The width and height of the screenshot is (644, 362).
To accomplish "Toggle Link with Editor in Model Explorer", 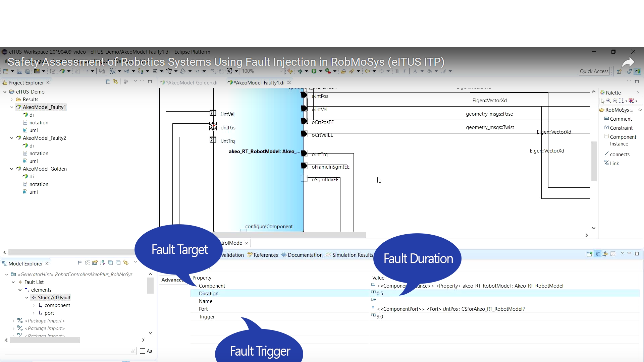I will pyautogui.click(x=126, y=263).
